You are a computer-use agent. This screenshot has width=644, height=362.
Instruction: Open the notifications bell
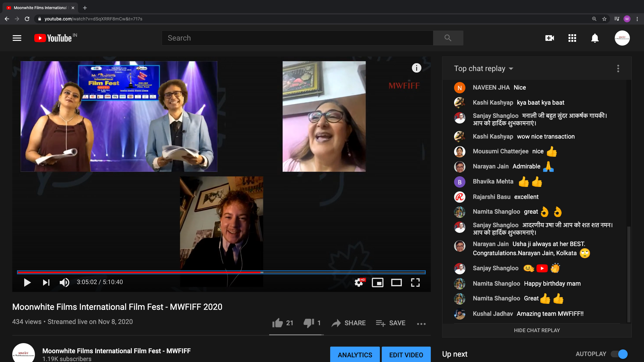[x=595, y=38]
